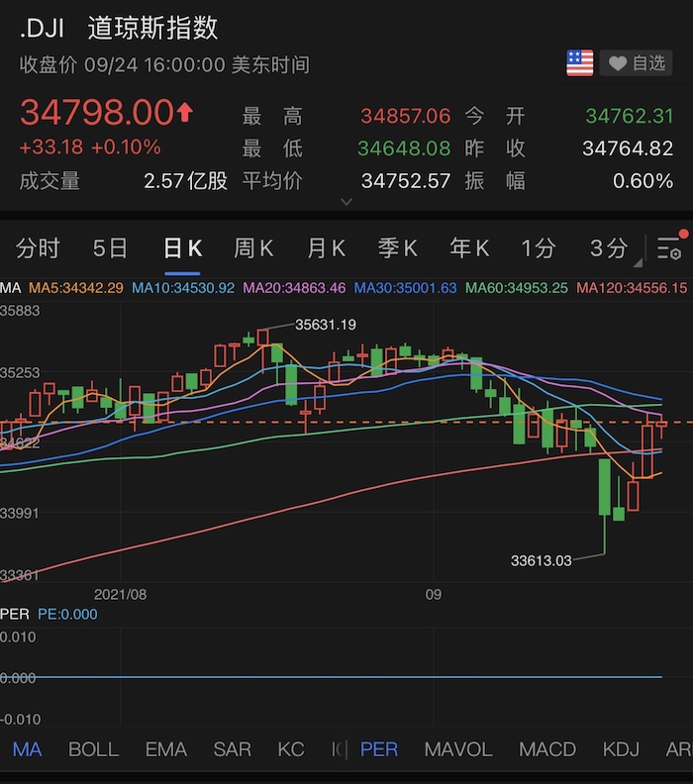Tap the MA30:35001.63 legend value
This screenshot has height=784, width=693.
click(406, 288)
